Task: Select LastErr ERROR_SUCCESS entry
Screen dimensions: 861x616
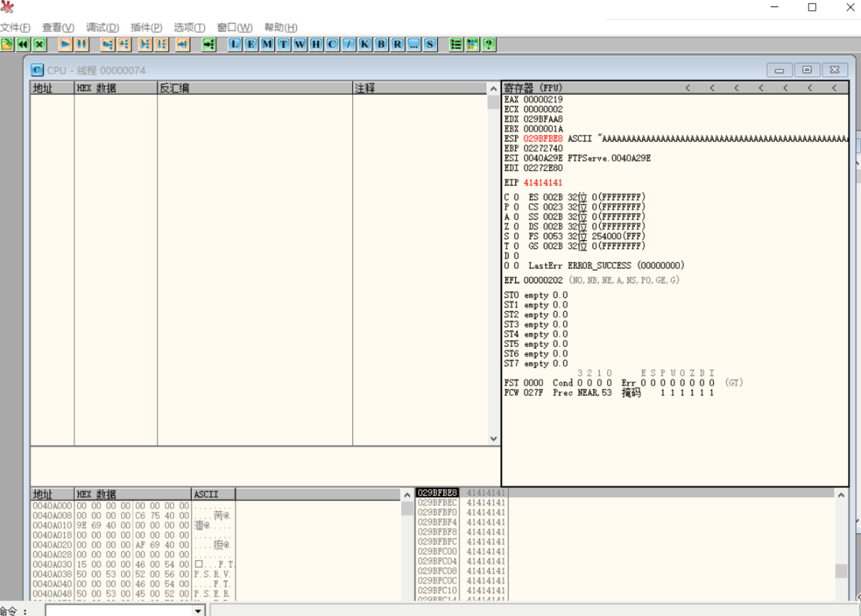Action: [x=606, y=265]
